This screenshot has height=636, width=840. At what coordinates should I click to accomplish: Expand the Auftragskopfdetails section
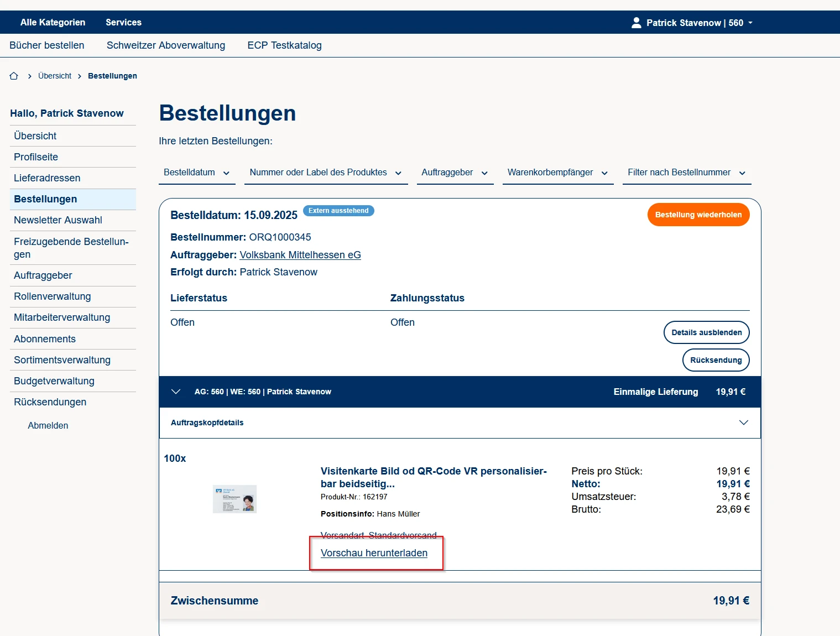[x=743, y=423]
